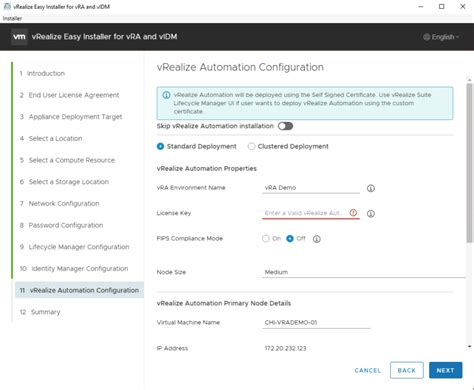Click the Virtual Machine Name input field
Screen dimensions: 474x390
click(x=316, y=323)
